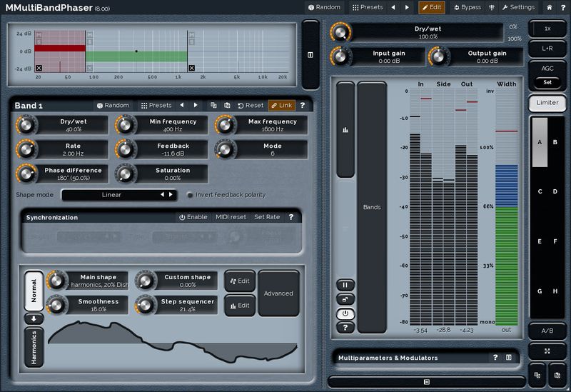Click the Random dice button in top bar
Viewport: 571px width, 392px height.
tap(324, 7)
